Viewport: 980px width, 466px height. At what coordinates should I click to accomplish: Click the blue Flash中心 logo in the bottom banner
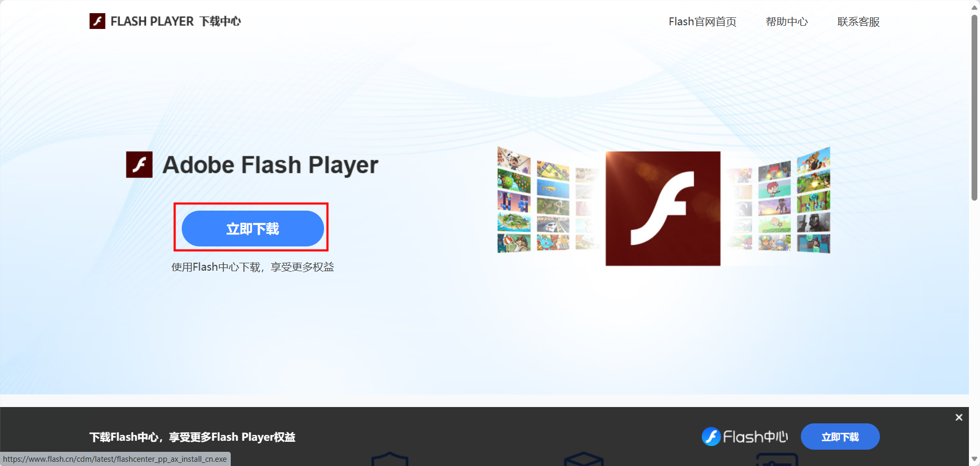pyautogui.click(x=744, y=437)
